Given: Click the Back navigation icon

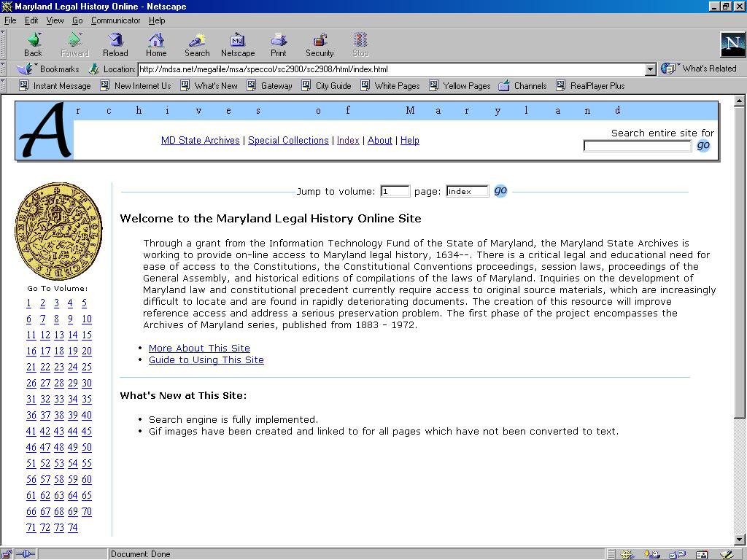Looking at the screenshot, I should [34, 44].
